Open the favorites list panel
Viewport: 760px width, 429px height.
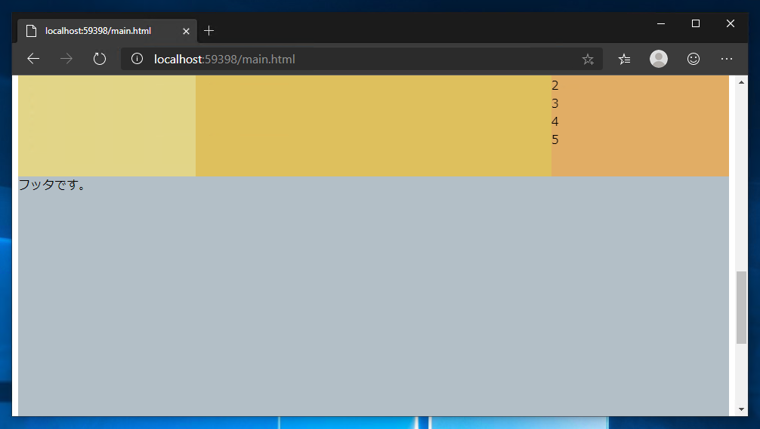pos(624,59)
